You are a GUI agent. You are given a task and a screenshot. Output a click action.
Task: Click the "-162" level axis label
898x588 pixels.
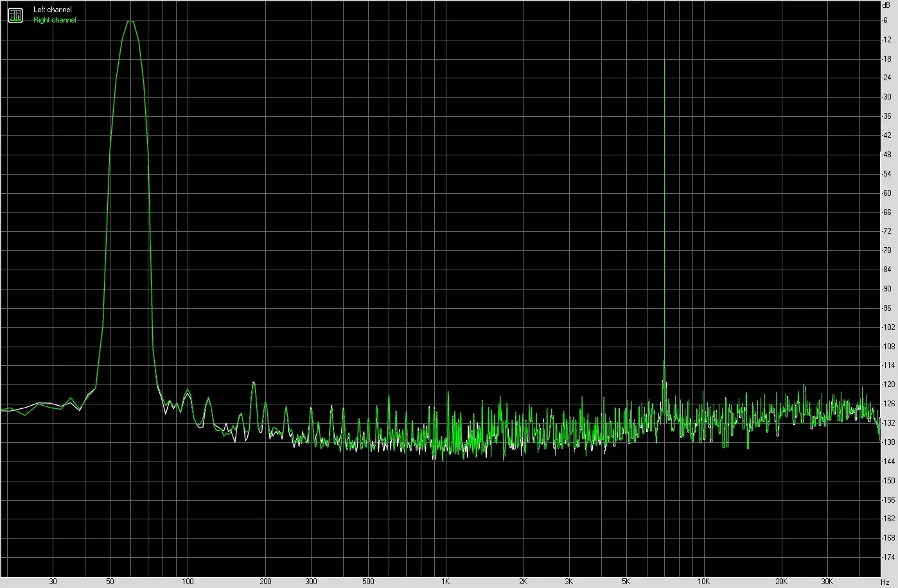tap(888, 519)
